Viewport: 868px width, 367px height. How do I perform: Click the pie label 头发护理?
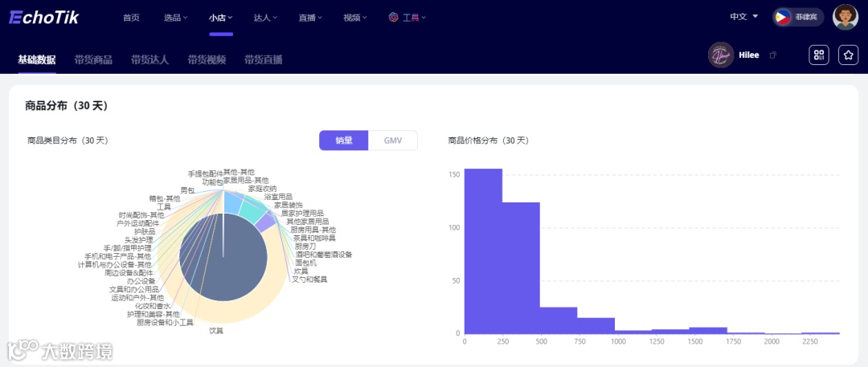click(x=138, y=239)
